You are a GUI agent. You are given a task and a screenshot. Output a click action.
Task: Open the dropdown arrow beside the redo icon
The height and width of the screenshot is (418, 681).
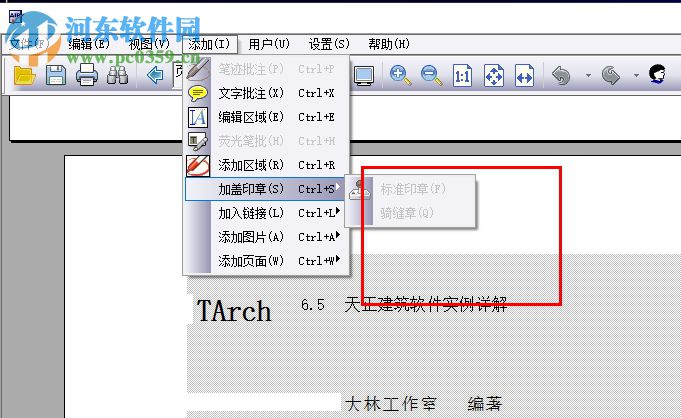pos(636,76)
